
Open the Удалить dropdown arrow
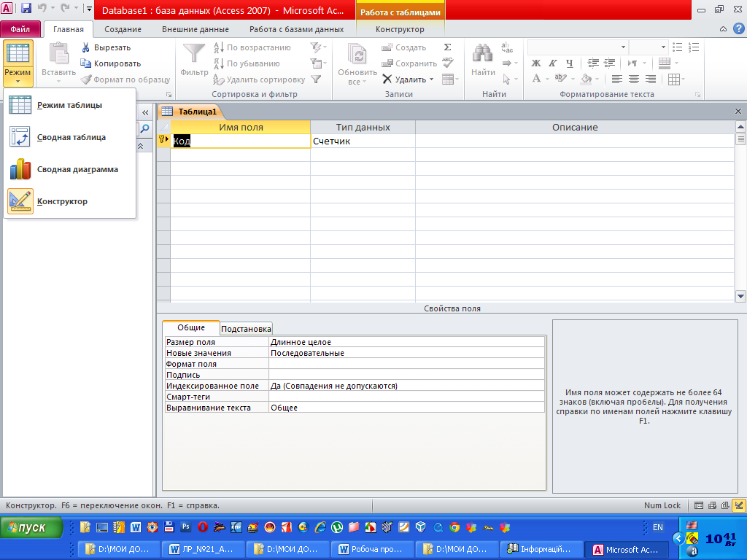pos(432,79)
